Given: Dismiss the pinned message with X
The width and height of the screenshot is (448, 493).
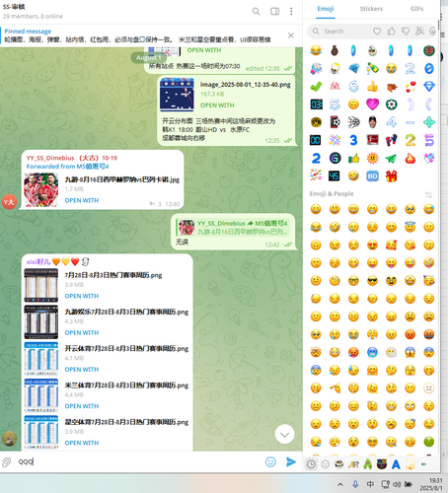Looking at the screenshot, I should click(x=291, y=35).
